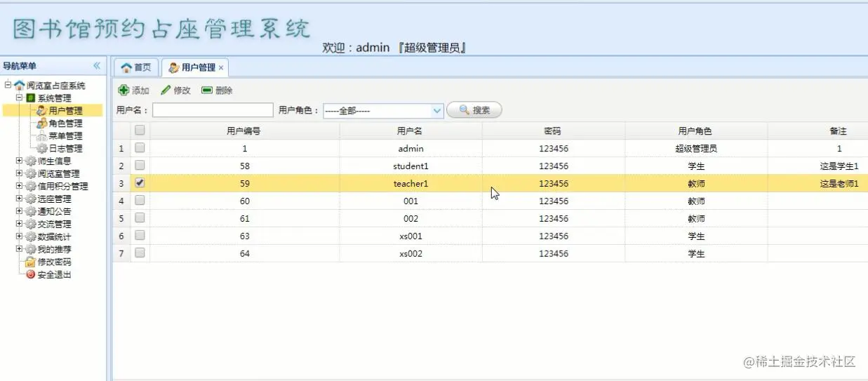The width and height of the screenshot is (868, 381).
Task: Click the '超级管理员' role cell
Action: (695, 149)
